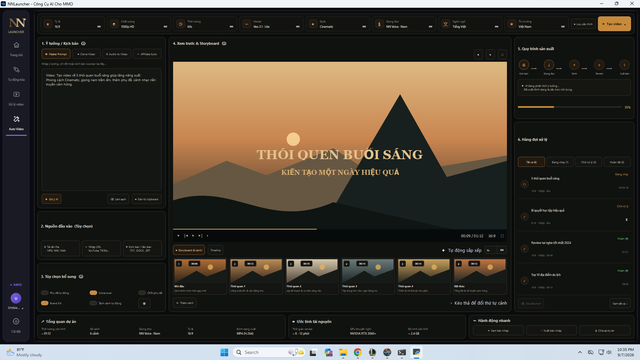640x360 pixels.
Task: Open Cài đặt settings gear in sidebar
Action: point(16,322)
